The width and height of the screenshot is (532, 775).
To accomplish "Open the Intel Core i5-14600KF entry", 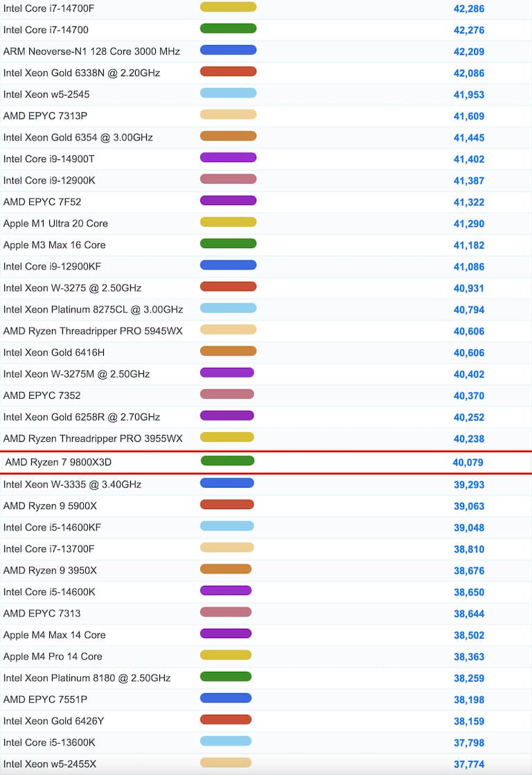I will click(52, 527).
